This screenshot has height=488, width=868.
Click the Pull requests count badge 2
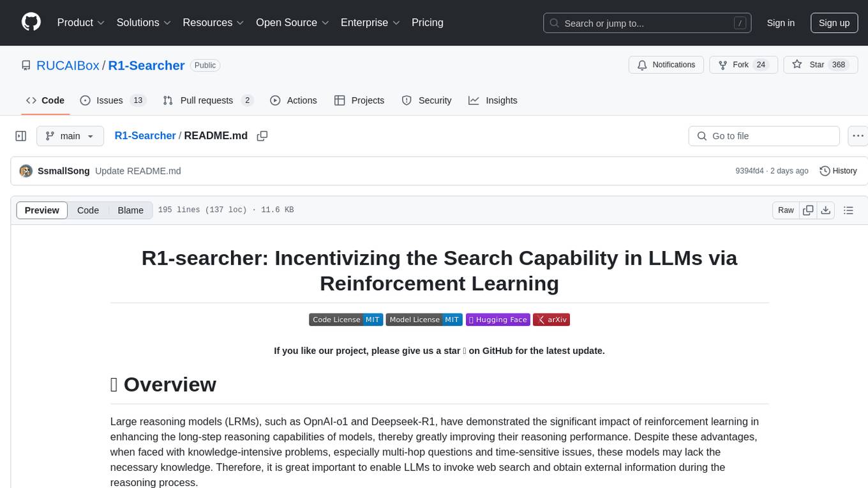coord(248,100)
